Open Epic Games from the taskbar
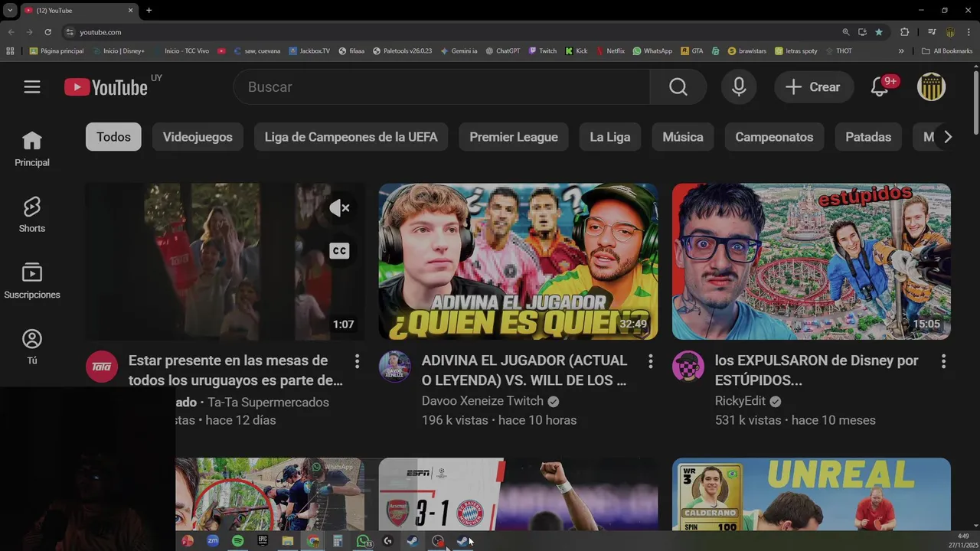Viewport: 980px width, 551px height. click(263, 541)
